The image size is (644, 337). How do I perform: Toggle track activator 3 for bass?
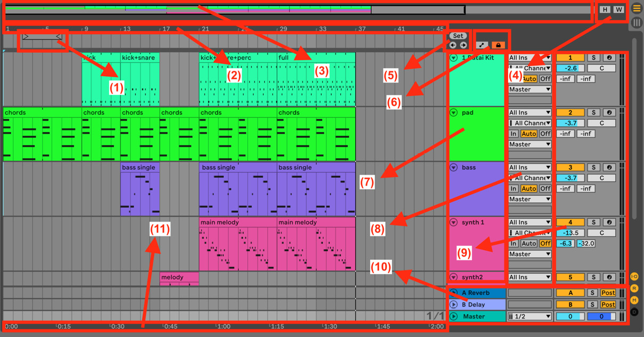pos(570,167)
